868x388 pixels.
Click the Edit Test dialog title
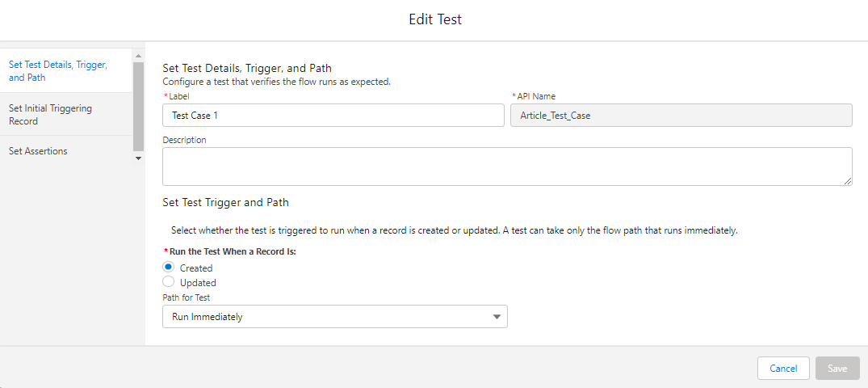pyautogui.click(x=434, y=19)
